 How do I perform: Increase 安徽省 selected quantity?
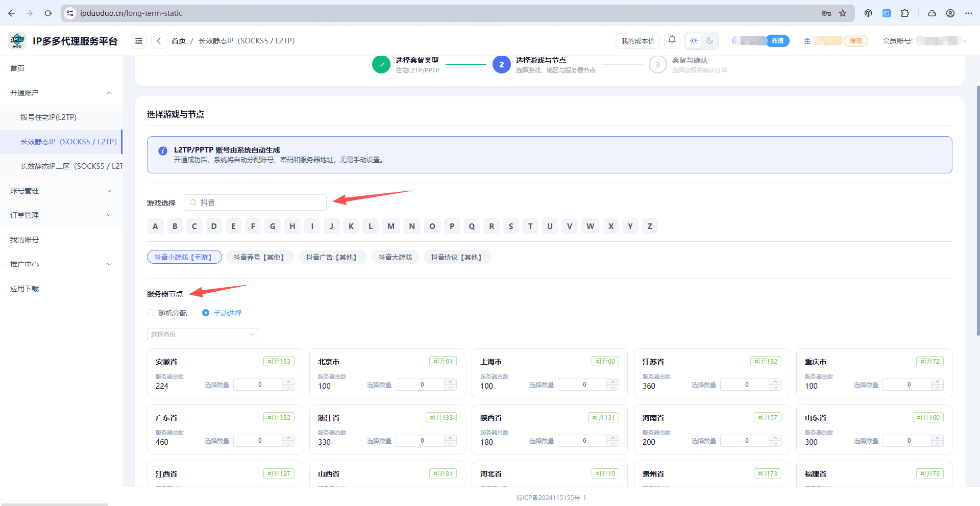288,382
